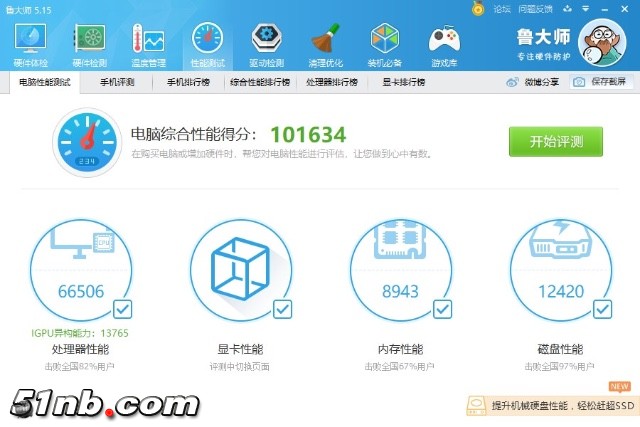The image size is (640, 427).
Task: Open 问题反馈 feedback link
Action: click(535, 9)
